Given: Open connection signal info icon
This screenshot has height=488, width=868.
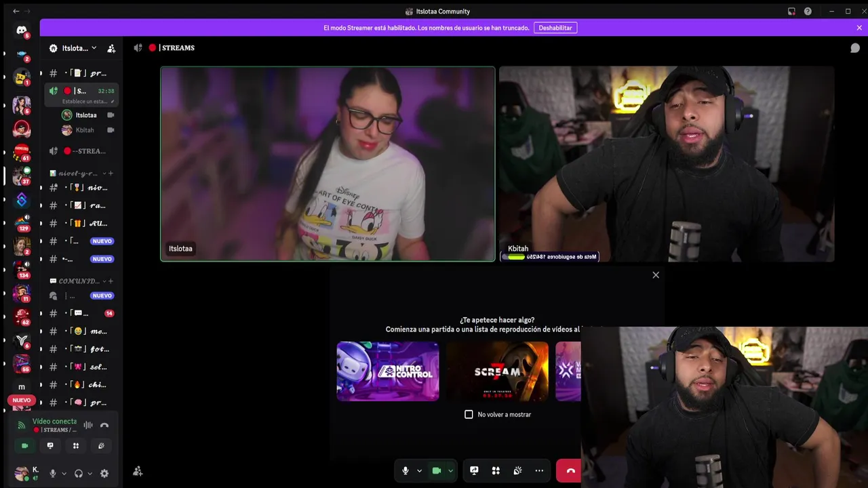Looking at the screenshot, I should [22, 426].
